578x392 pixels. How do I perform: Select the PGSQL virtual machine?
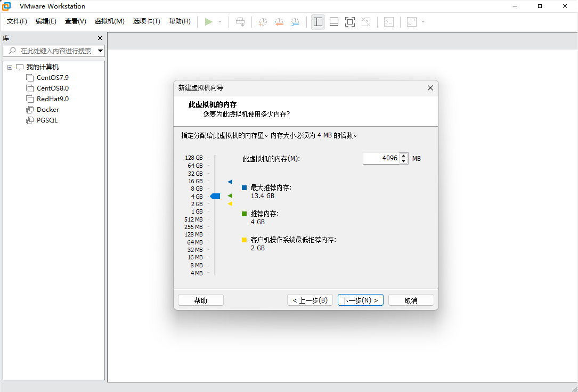(x=47, y=120)
